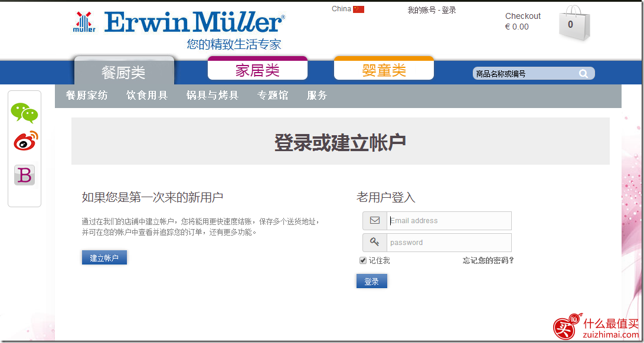Click the 建立帐户 button
The image size is (644, 343).
[x=104, y=257]
